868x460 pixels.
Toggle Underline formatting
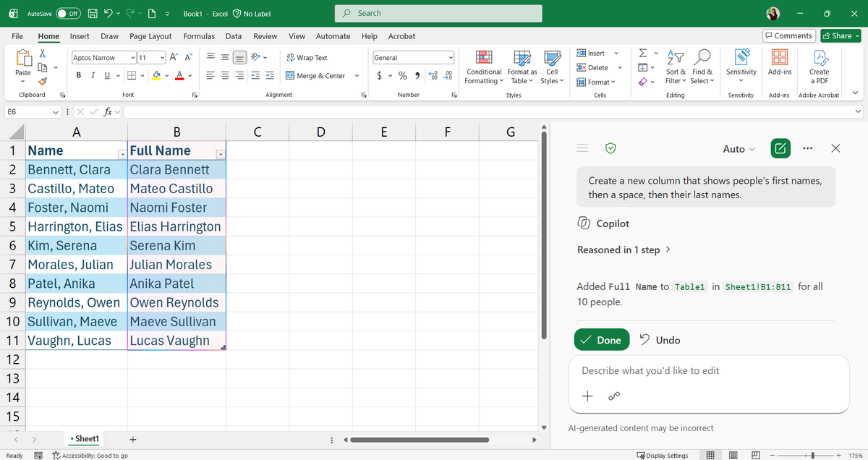click(x=108, y=75)
